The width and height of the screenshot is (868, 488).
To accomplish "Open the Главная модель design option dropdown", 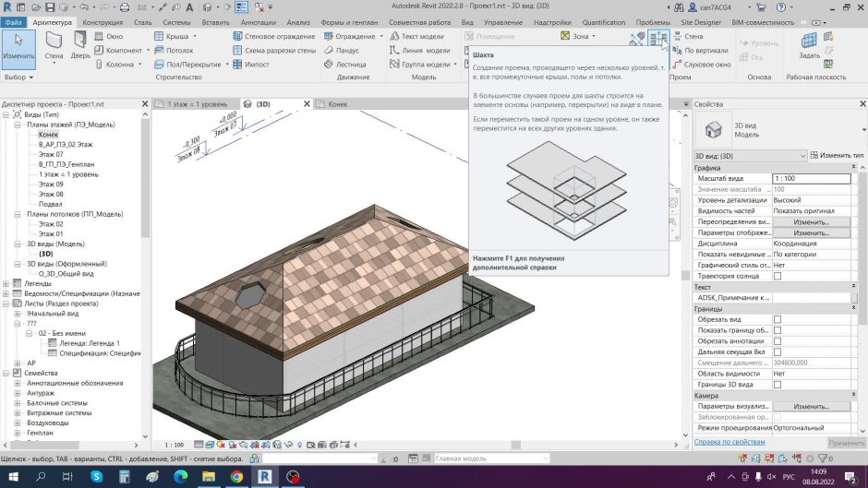I will coord(491,458).
